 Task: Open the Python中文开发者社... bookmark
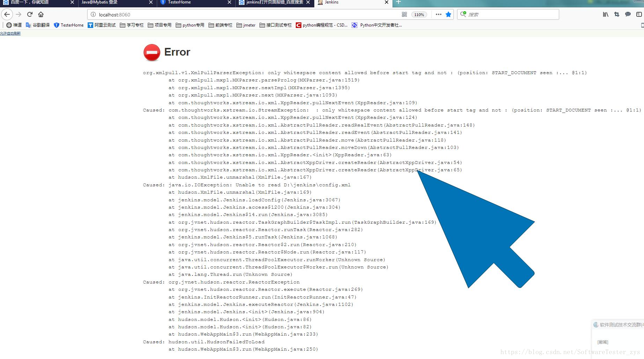click(377, 25)
